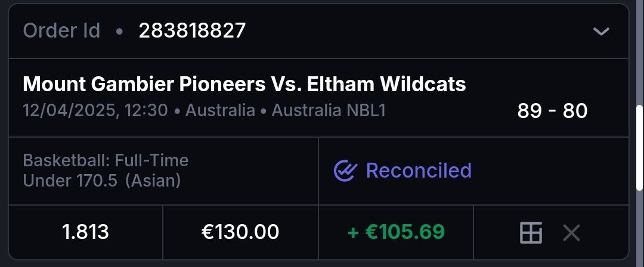The height and width of the screenshot is (267, 644).
Task: Click the country label Australia after the date
Action: 220,111
